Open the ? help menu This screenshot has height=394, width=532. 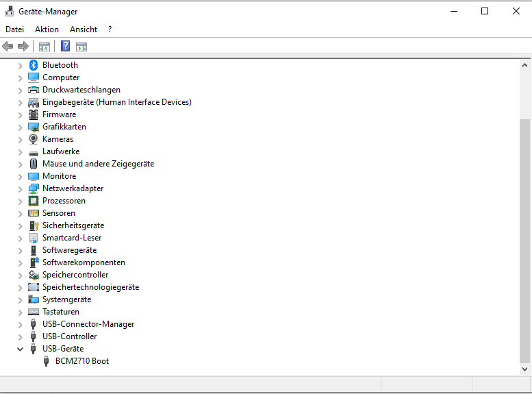tap(110, 29)
